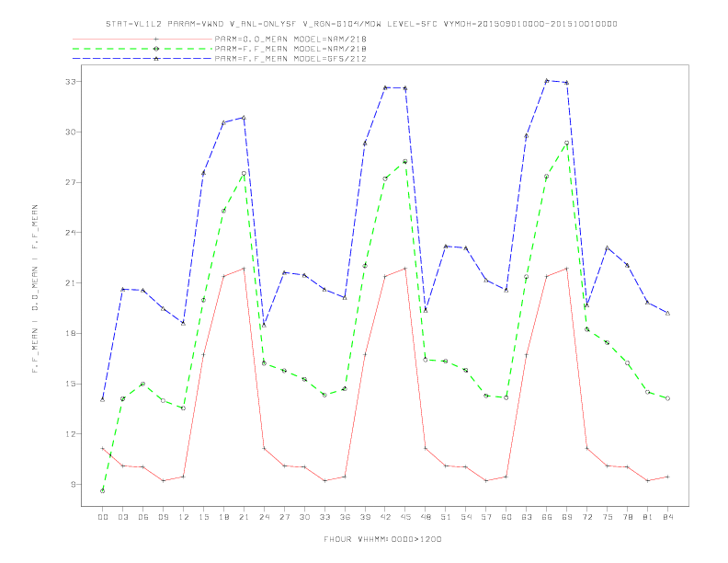728x563 pixels.
Task: Click the y-axis tick label 21
Action: point(70,283)
